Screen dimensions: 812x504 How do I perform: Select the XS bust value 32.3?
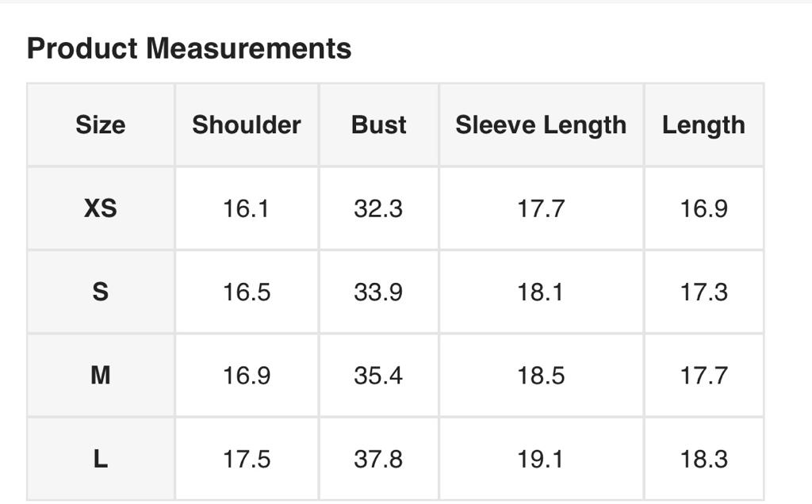[x=378, y=208]
